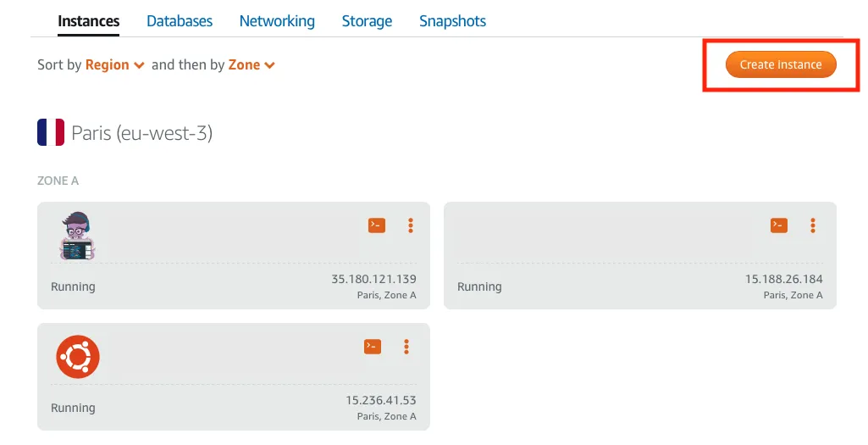
Task: Expand the Zone secondary sort dropdown
Action: click(x=252, y=64)
